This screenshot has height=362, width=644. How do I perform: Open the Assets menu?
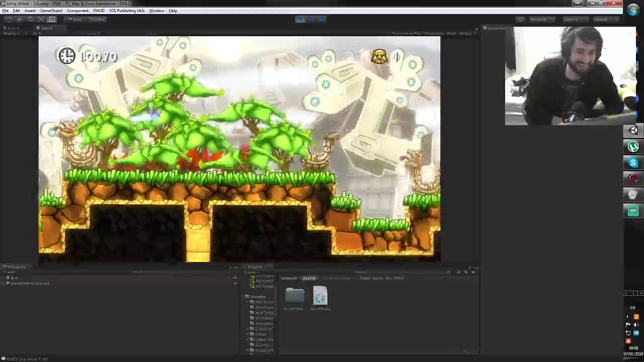click(x=30, y=11)
